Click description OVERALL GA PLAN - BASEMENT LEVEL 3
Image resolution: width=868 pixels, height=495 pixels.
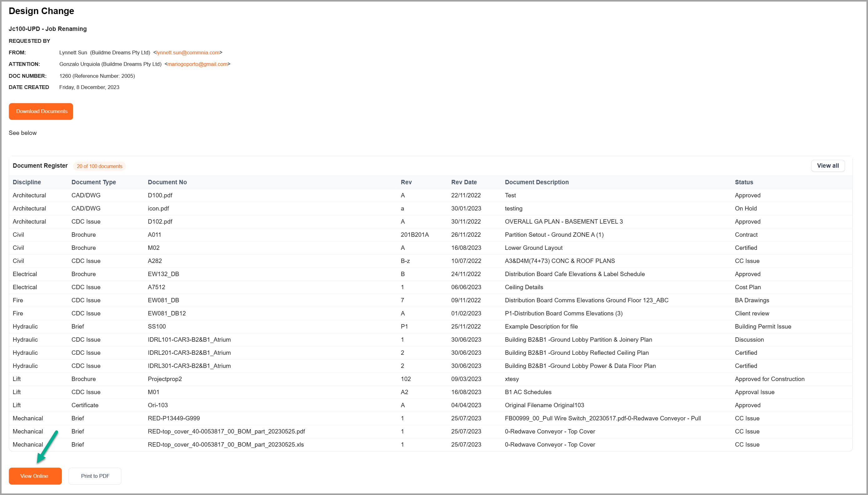564,221
